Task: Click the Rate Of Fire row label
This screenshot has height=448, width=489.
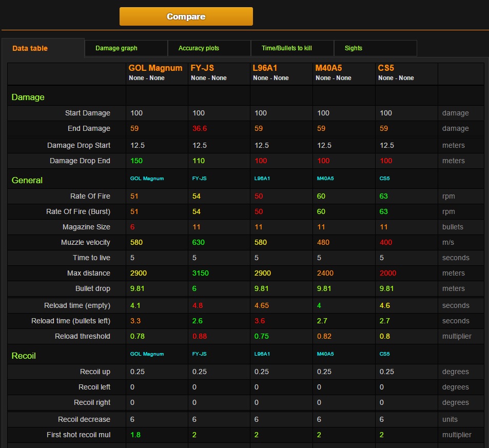Action: [x=90, y=196]
